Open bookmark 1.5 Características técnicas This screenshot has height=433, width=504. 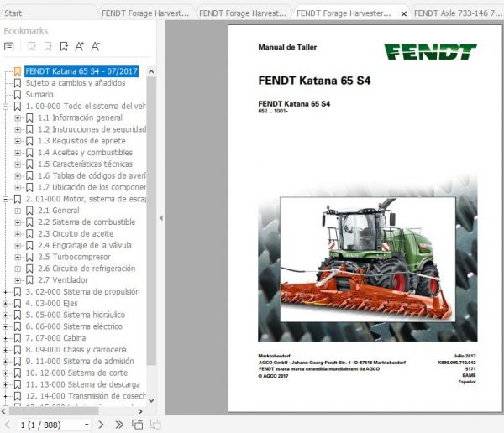pos(85,164)
